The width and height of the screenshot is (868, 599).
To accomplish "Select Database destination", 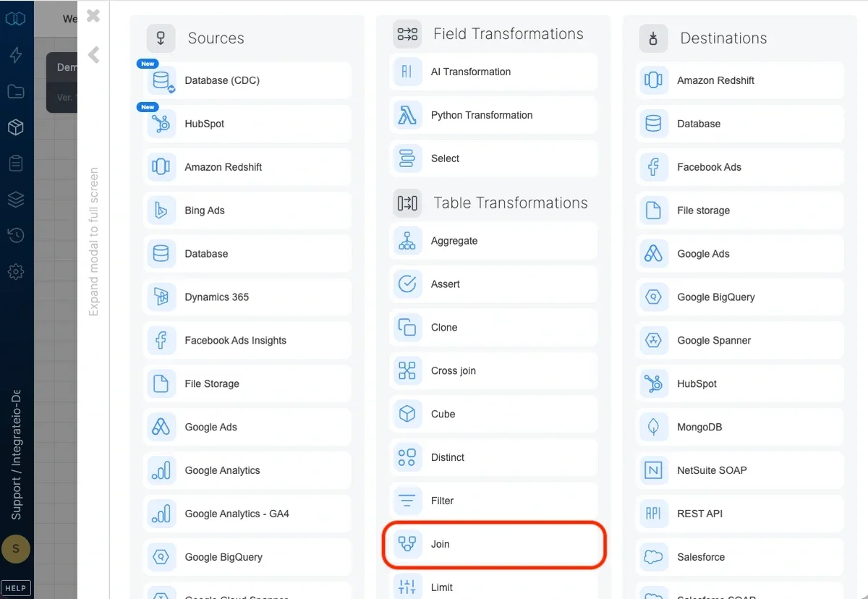I will coord(740,124).
